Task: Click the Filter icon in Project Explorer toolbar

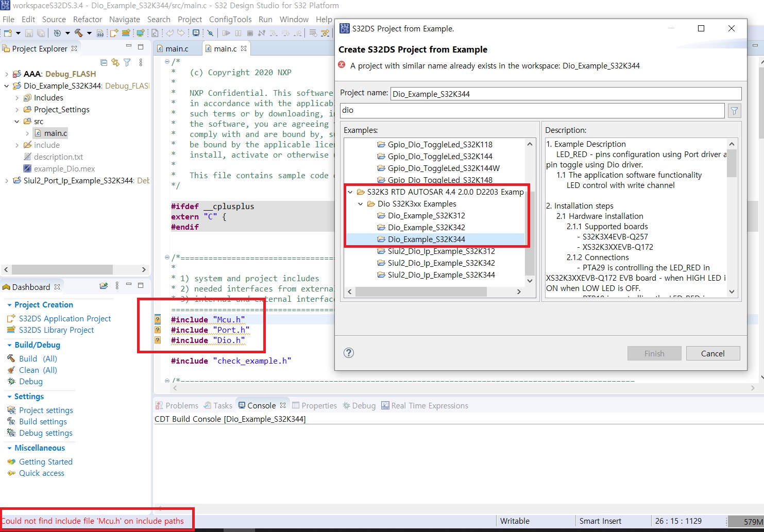Action: pyautogui.click(x=127, y=62)
